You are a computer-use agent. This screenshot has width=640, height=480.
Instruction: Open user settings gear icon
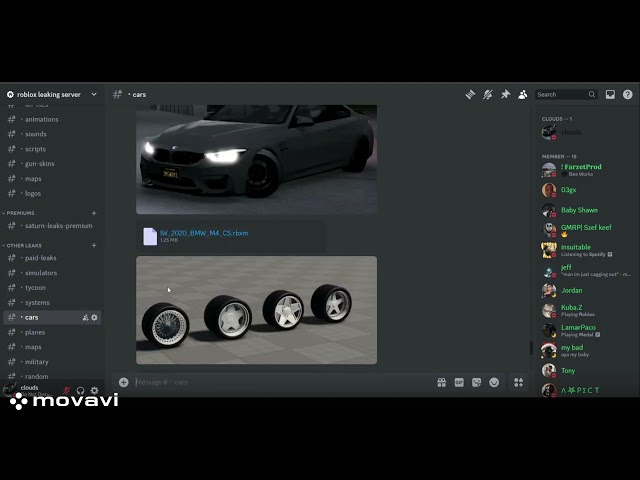point(94,390)
